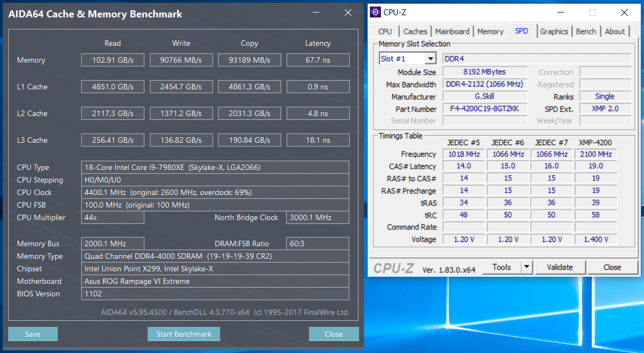This screenshot has width=644, height=353.
Task: Click the CPU FSB field 100.0 MHz
Action: point(215,205)
